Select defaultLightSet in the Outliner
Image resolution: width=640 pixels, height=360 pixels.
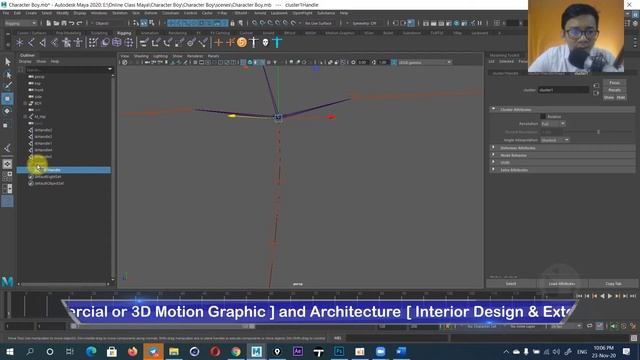point(48,177)
